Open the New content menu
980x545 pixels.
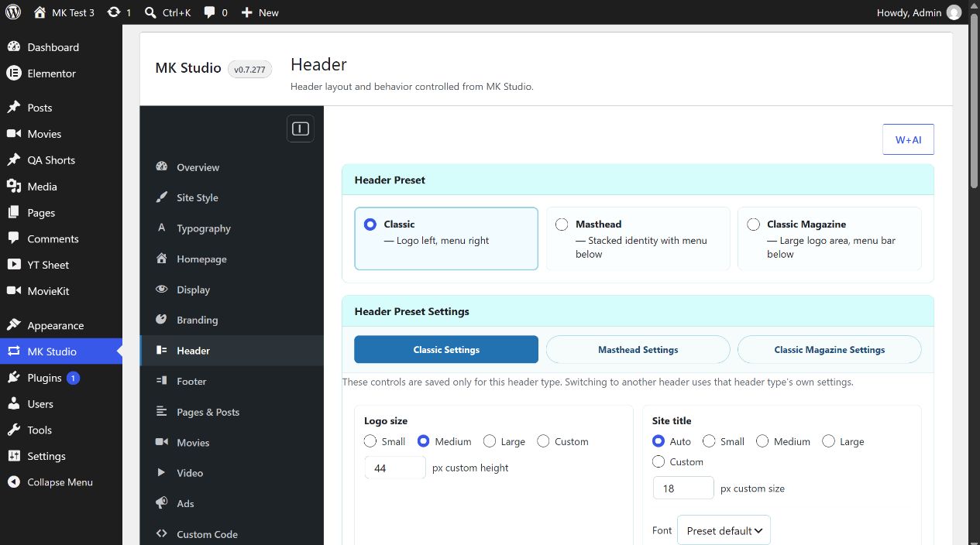pyautogui.click(x=260, y=12)
